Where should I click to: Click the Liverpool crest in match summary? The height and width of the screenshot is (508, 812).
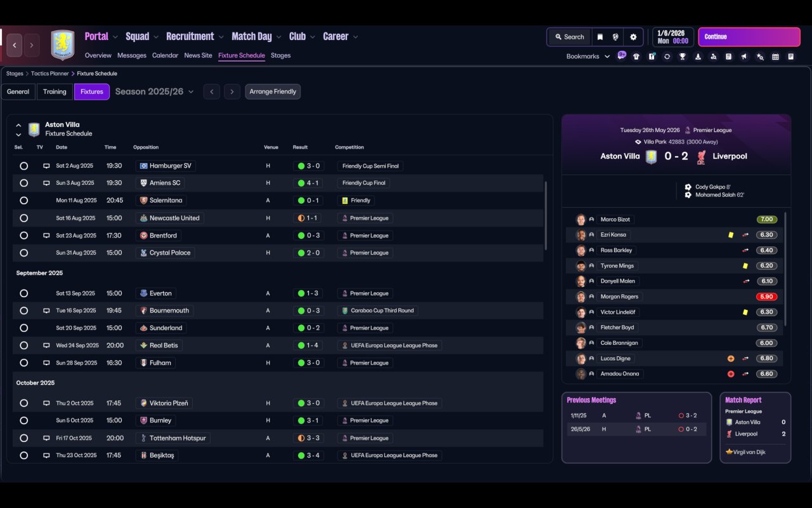702,156
